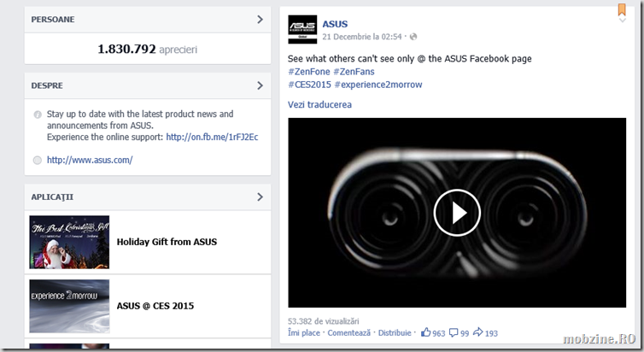The width and height of the screenshot is (644, 352).
Task: Open the http://on.fb.me/1rFJ2Ec support link
Action: (212, 137)
